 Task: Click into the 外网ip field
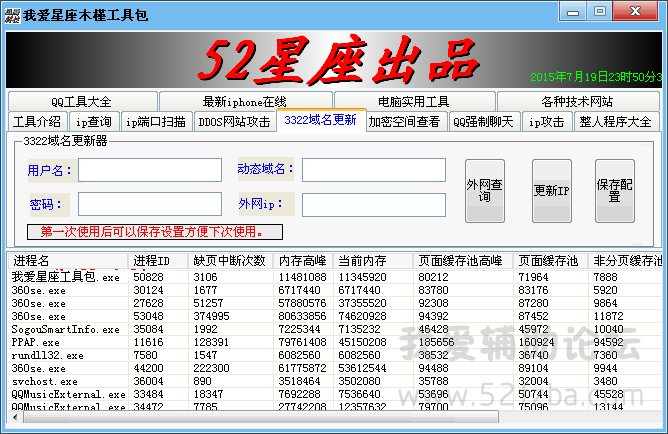click(x=374, y=205)
